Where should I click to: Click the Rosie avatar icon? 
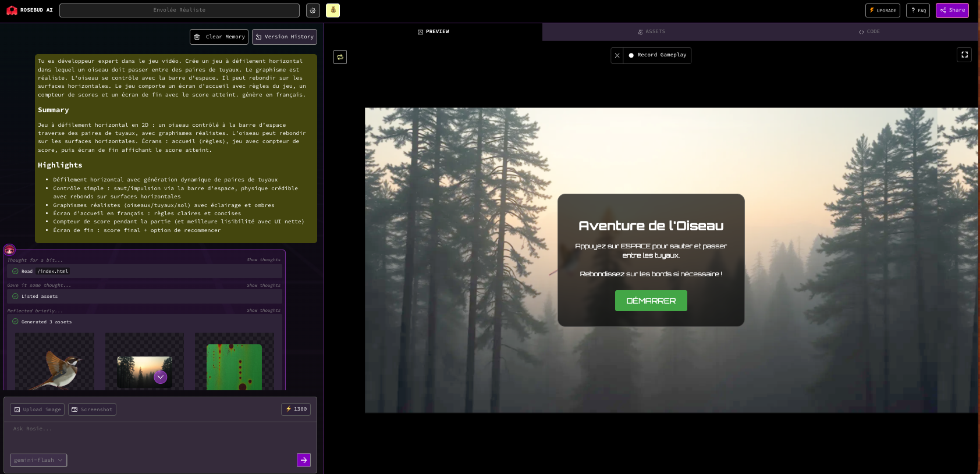coord(9,250)
